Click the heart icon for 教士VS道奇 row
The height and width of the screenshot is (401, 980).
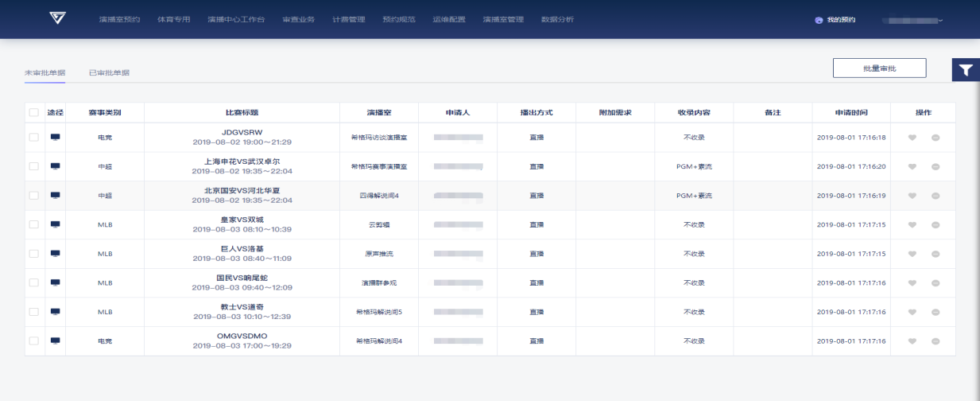pyautogui.click(x=912, y=311)
